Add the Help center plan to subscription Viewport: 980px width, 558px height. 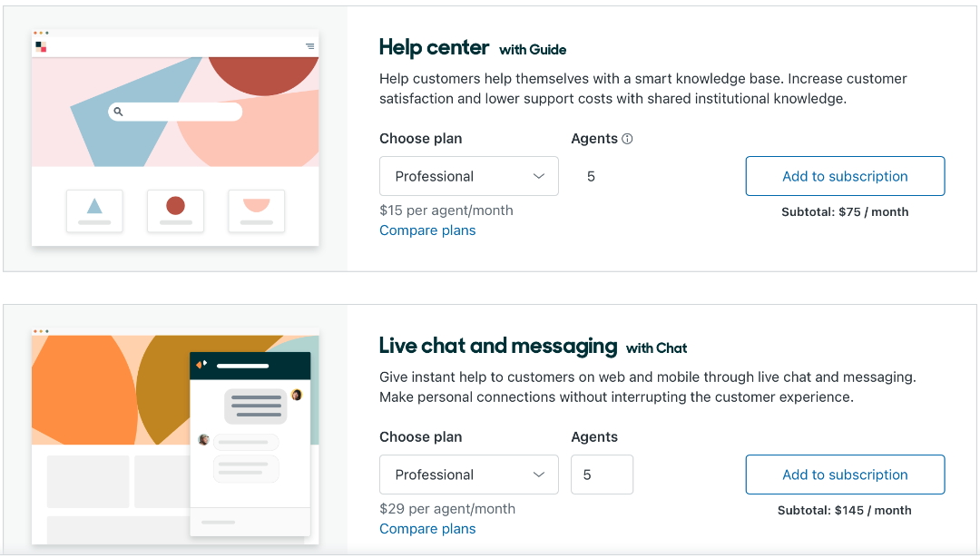tap(845, 176)
